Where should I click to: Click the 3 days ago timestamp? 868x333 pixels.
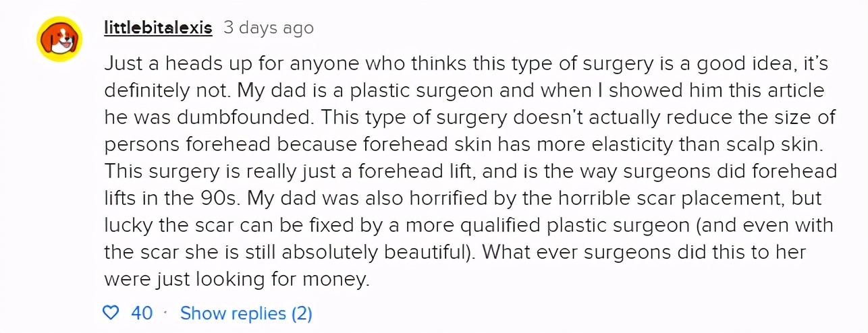pos(269,28)
